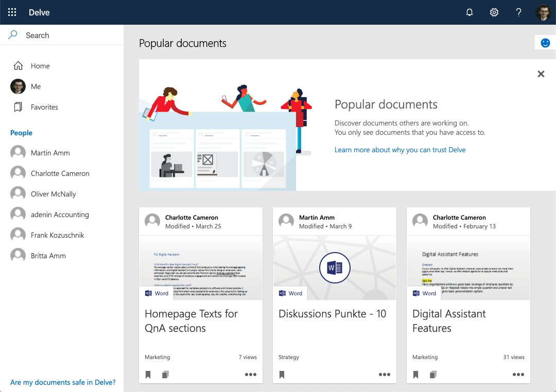Viewport: 556px width, 392px height.
Task: Click Charlotte Cameron name on Homepage Texts card
Action: pyautogui.click(x=192, y=217)
